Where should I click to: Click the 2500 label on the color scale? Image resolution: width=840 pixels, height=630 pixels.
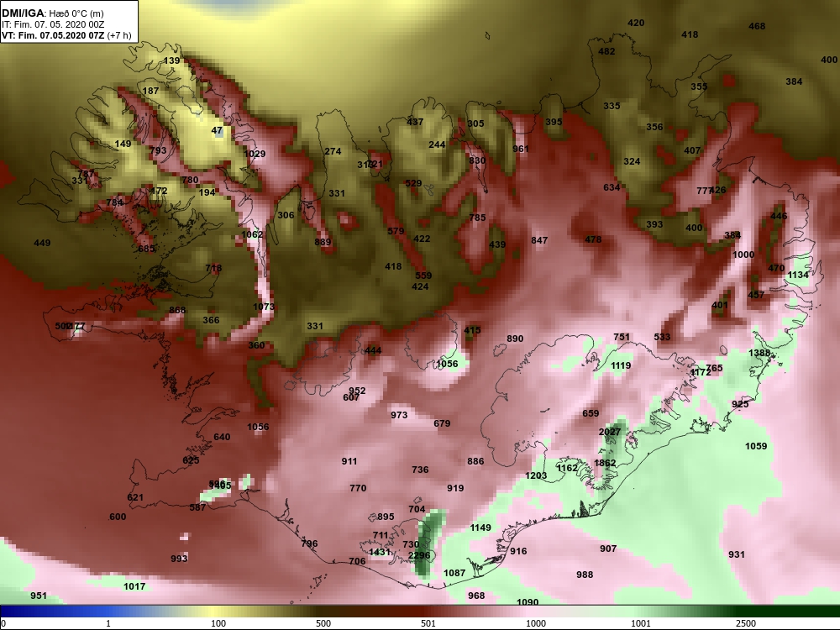click(x=745, y=623)
